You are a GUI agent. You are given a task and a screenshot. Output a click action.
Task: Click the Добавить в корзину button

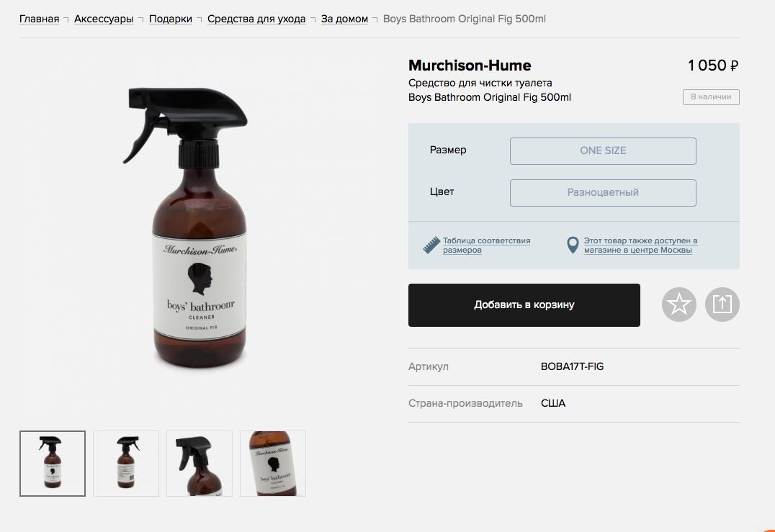point(524,305)
